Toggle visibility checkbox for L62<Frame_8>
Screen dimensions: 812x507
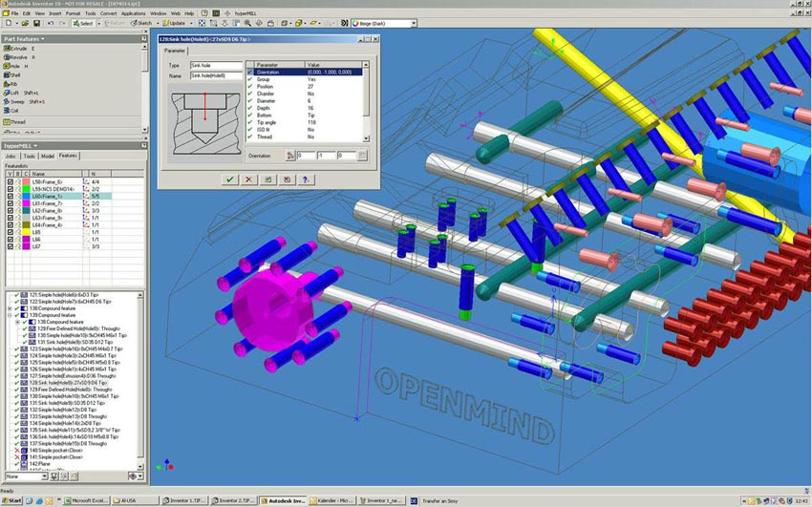coord(10,211)
